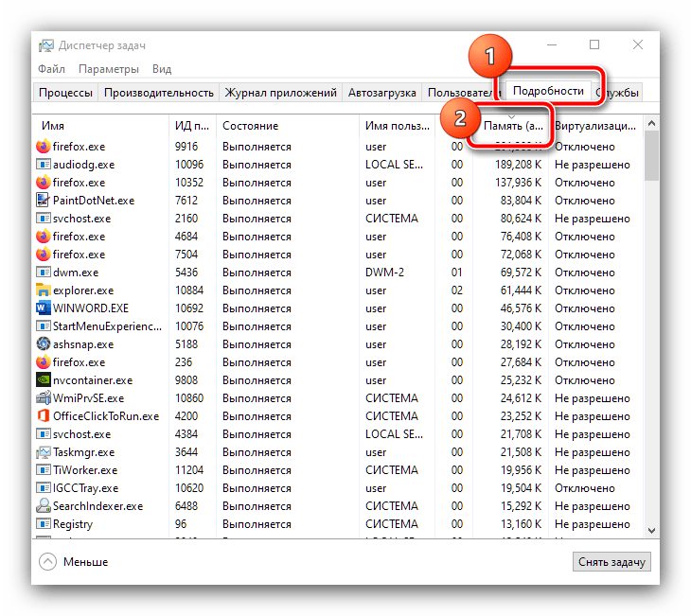Select the dwm.exe process name

point(76,273)
